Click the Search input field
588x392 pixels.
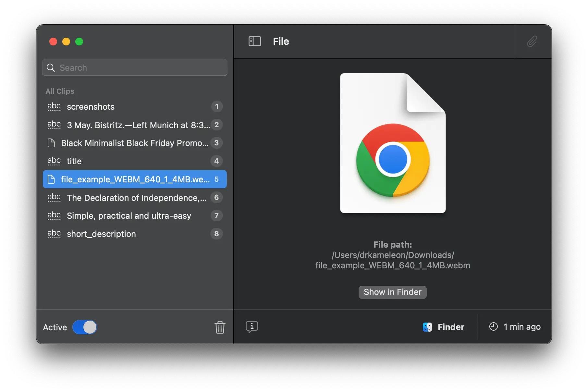[140, 67]
